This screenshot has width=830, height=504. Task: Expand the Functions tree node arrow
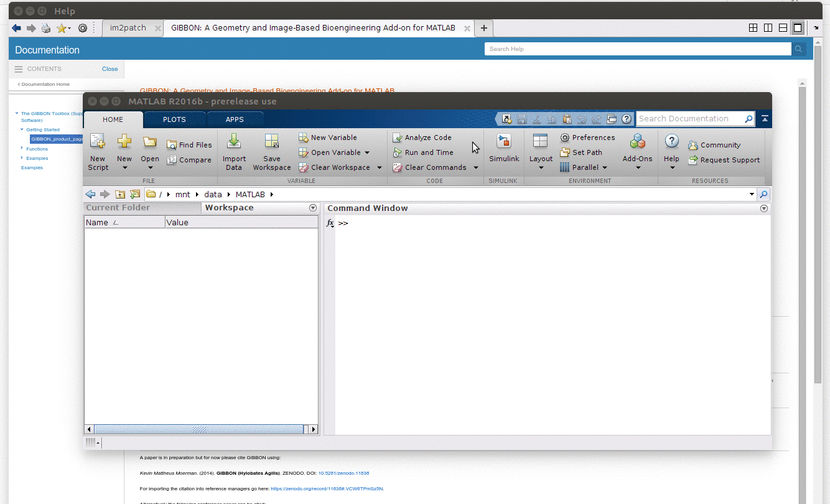[22, 148]
